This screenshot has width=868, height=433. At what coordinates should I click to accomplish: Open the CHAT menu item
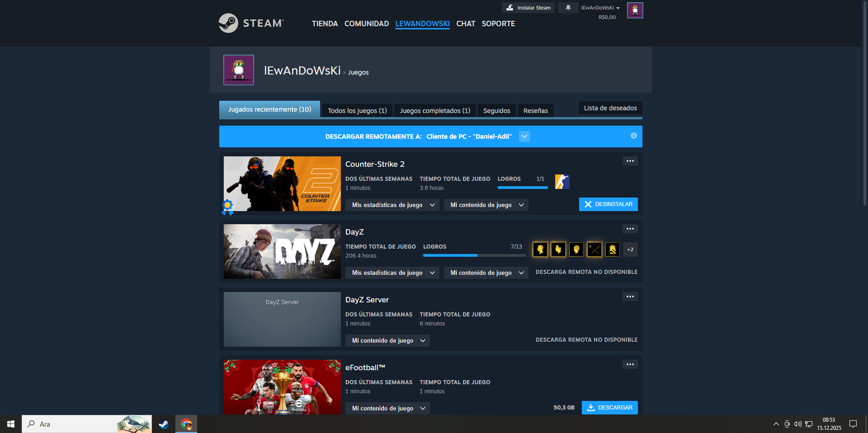(x=466, y=24)
